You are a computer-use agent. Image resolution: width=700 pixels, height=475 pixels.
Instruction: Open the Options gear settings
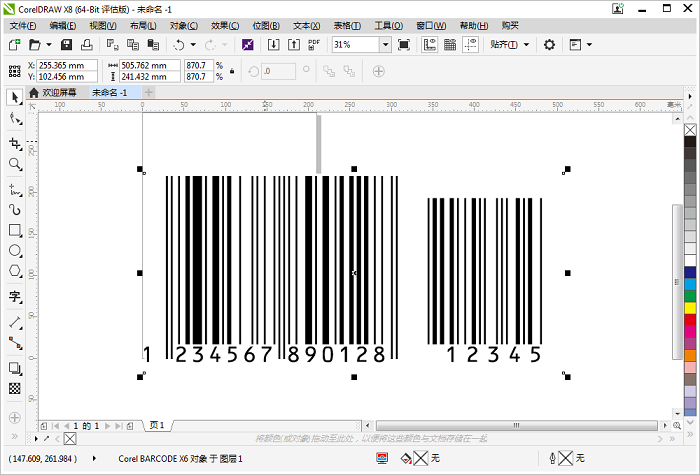coord(549,45)
